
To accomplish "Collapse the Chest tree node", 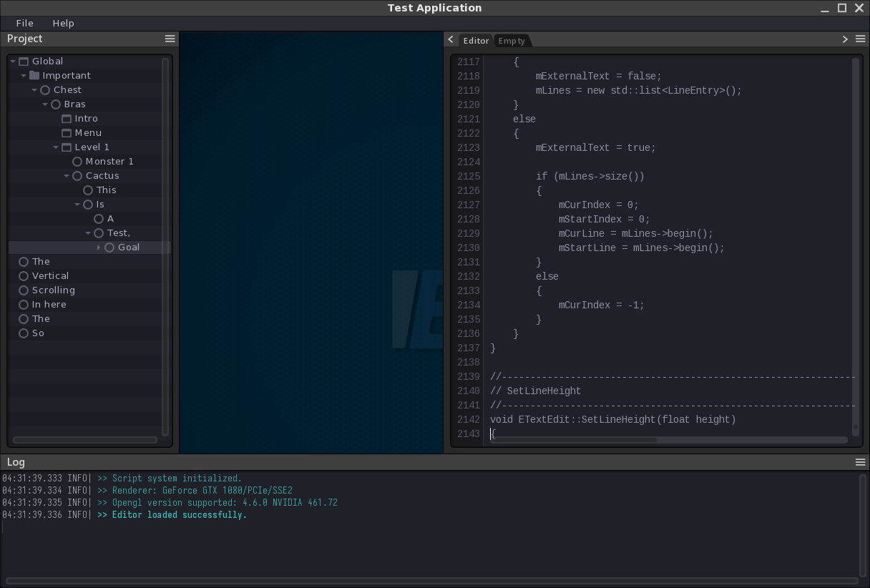I will 34,90.
